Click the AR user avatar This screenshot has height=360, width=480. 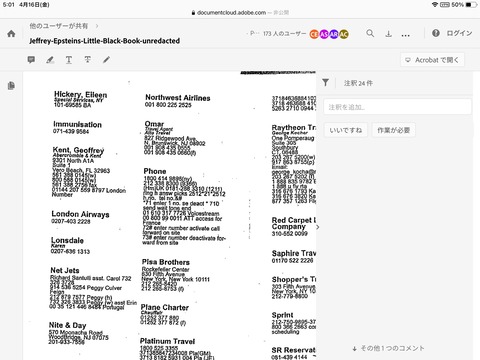pyautogui.click(x=334, y=34)
